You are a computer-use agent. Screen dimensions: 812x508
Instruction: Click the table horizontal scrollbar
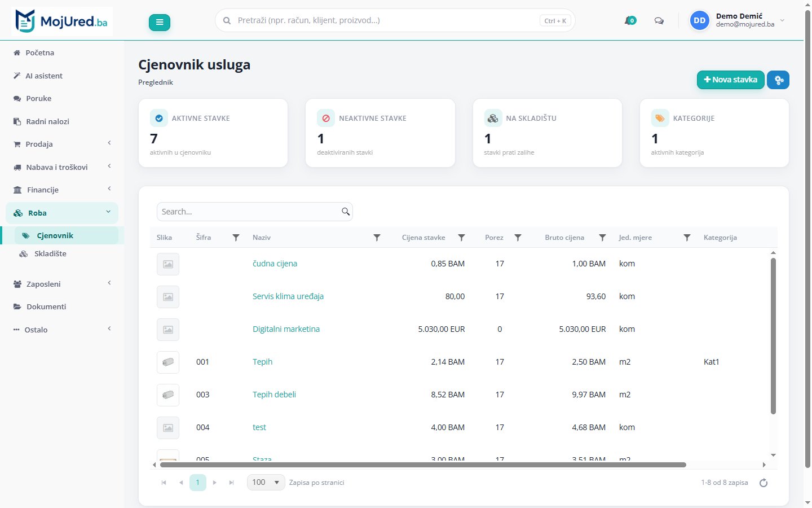coord(423,465)
